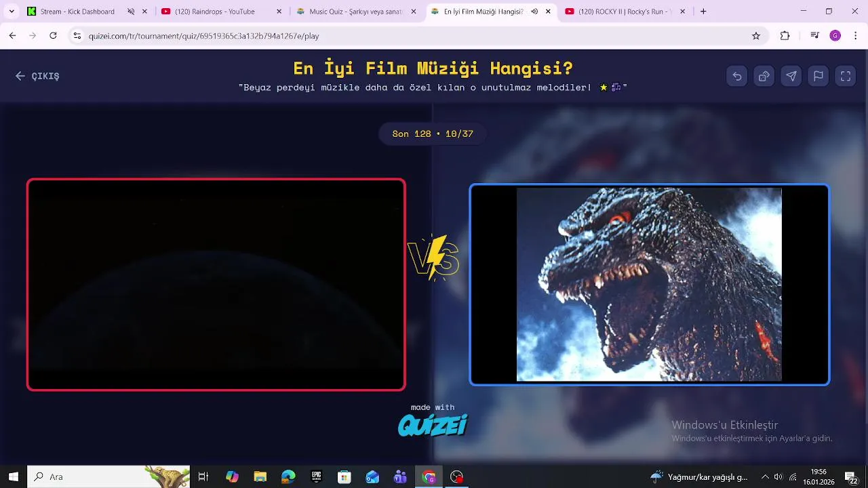868x488 pixels.
Task: Undo the last tournament choice
Action: tap(737, 76)
